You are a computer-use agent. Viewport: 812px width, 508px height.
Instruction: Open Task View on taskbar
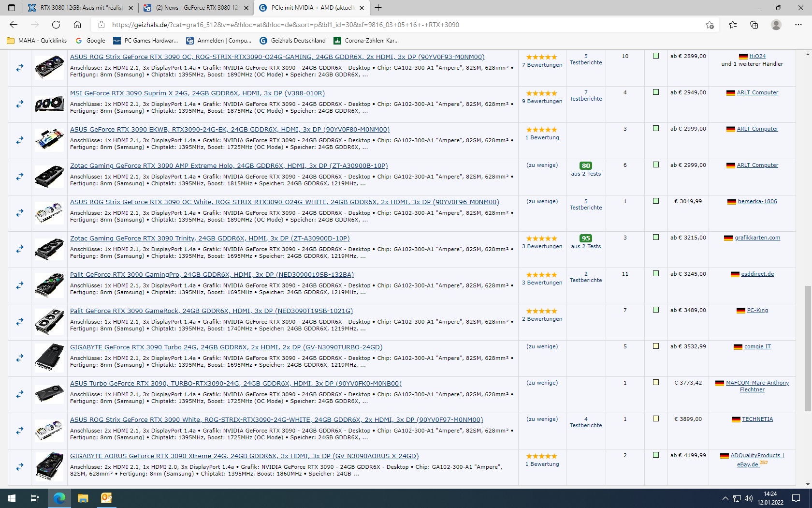pos(35,498)
